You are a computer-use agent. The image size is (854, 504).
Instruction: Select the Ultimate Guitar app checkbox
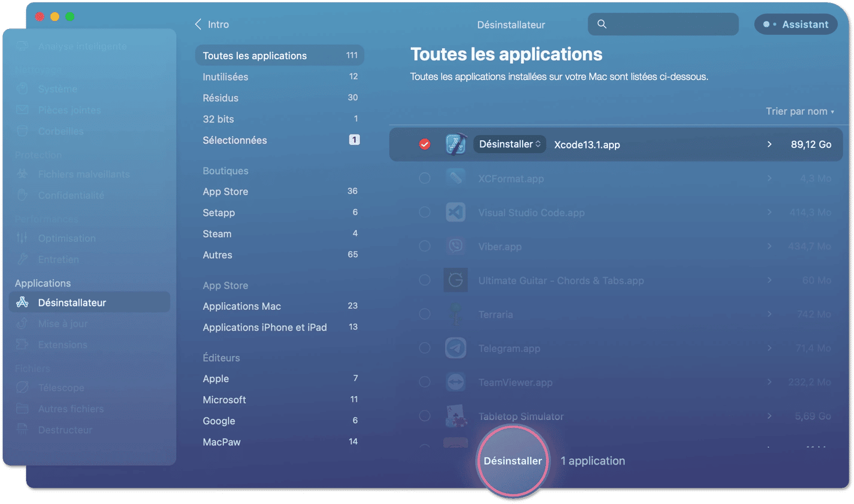point(425,280)
